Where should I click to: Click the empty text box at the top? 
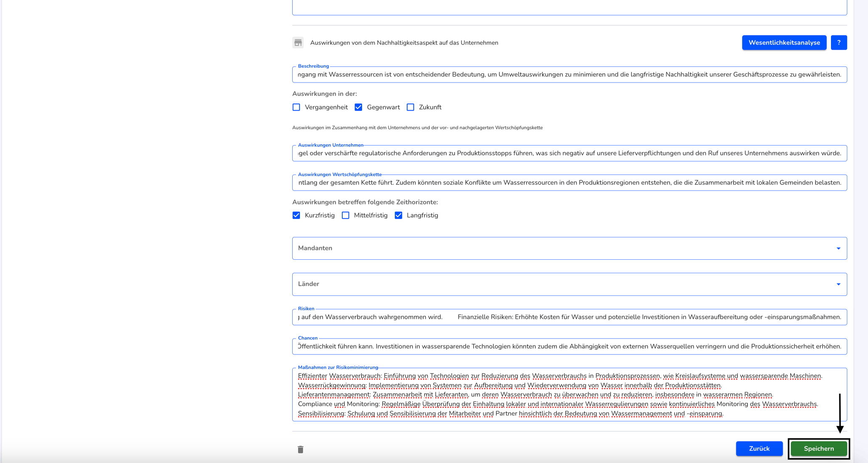pyautogui.click(x=569, y=7)
